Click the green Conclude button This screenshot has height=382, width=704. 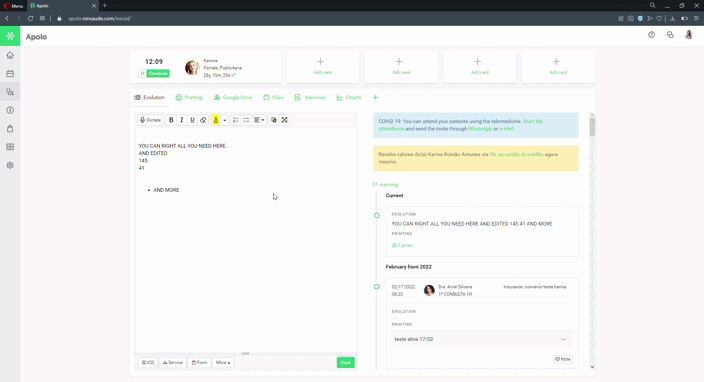click(158, 73)
